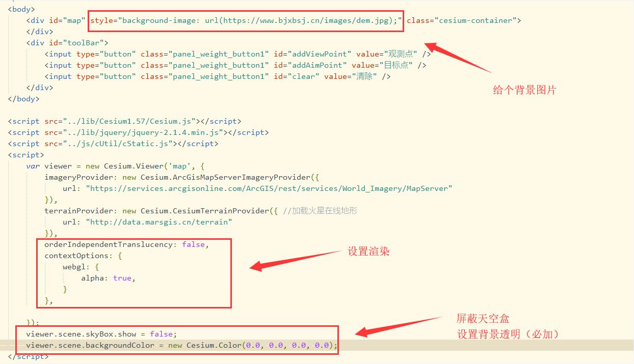Click "false" on the skyBox.show line
Viewport: 634px width, 364px height.
[161, 334]
